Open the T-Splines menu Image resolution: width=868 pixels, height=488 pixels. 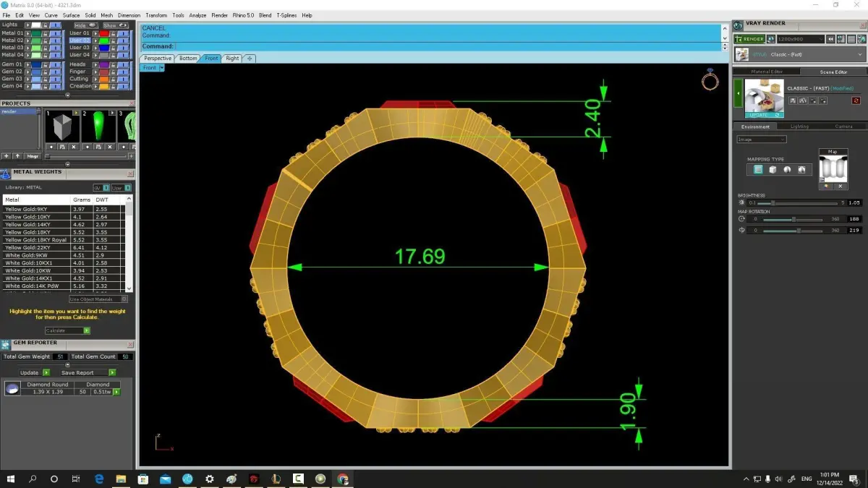point(287,15)
